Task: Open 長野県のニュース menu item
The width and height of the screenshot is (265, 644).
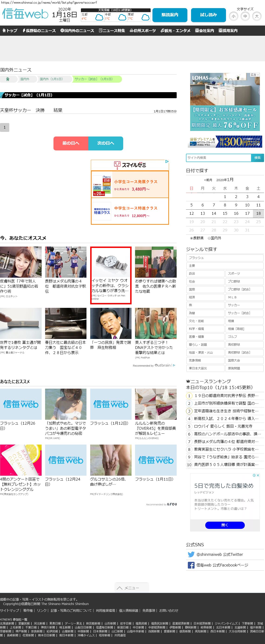Action: 39,31
